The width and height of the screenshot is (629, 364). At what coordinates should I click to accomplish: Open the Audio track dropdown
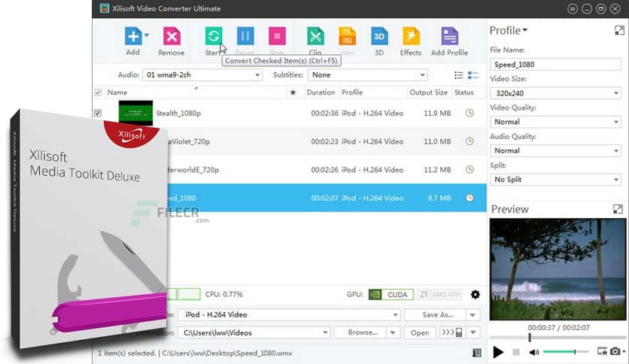[x=202, y=75]
